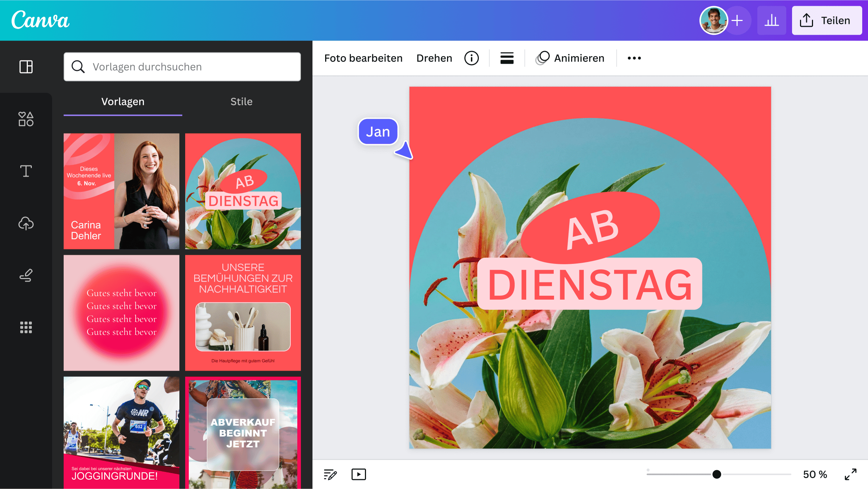Click the Teilen button
Image resolution: width=868 pixels, height=489 pixels.
(826, 20)
